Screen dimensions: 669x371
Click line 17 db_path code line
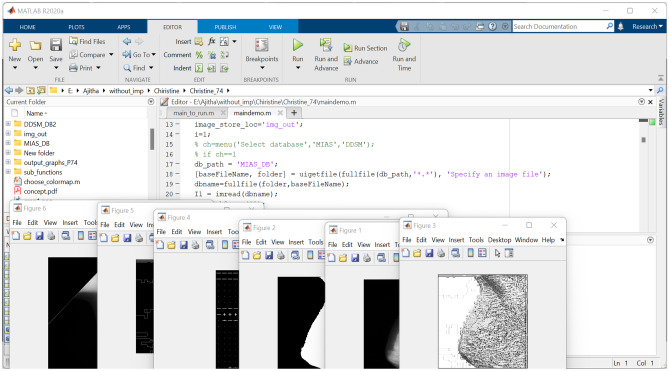tap(236, 164)
